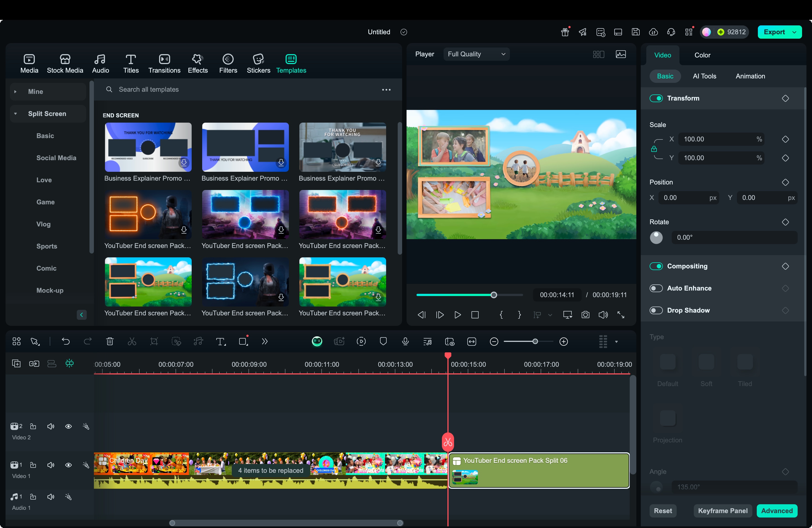Open the image scope icon in player header
The height and width of the screenshot is (528, 812).
(x=621, y=54)
